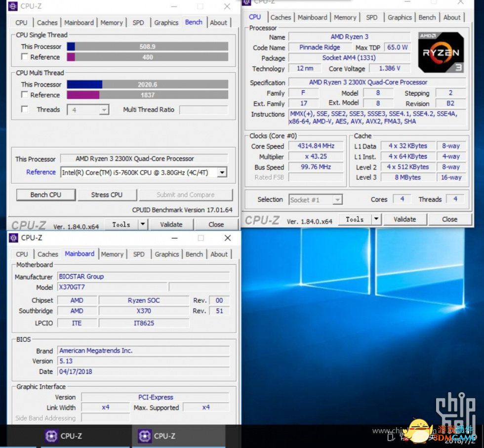
Task: Click the Stress CPU button
Action: pyautogui.click(x=107, y=195)
